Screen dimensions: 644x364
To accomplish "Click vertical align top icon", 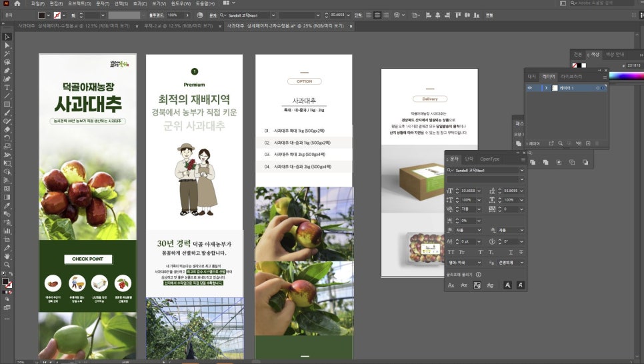I will (458, 15).
